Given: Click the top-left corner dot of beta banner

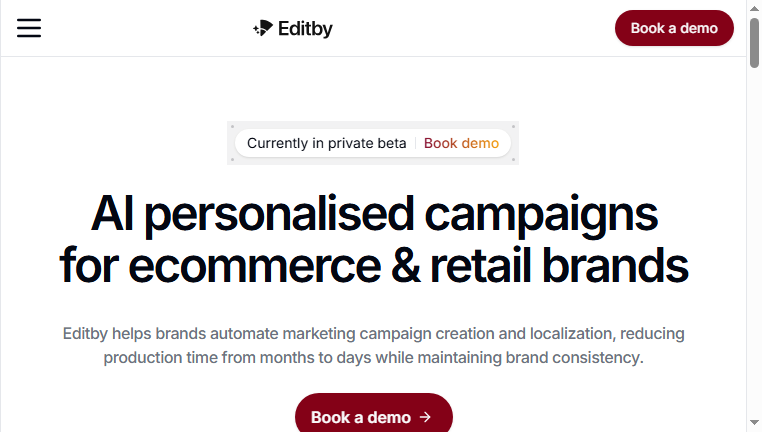Looking at the screenshot, I should pos(232,127).
